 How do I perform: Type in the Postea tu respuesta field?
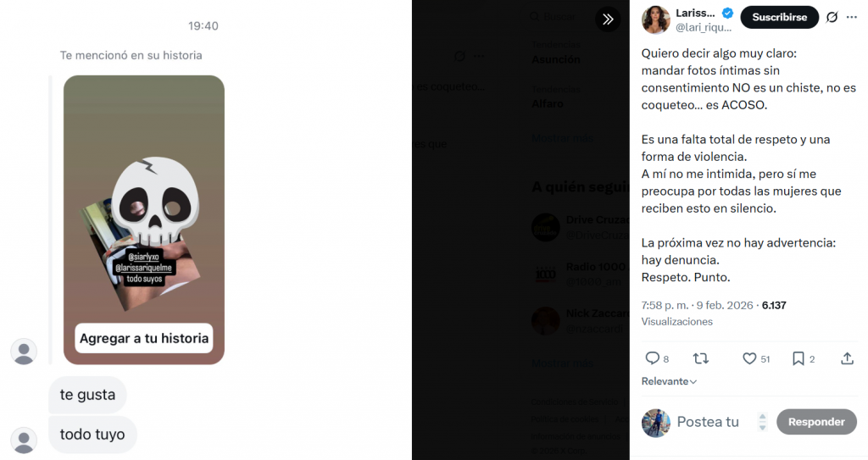coord(708,422)
